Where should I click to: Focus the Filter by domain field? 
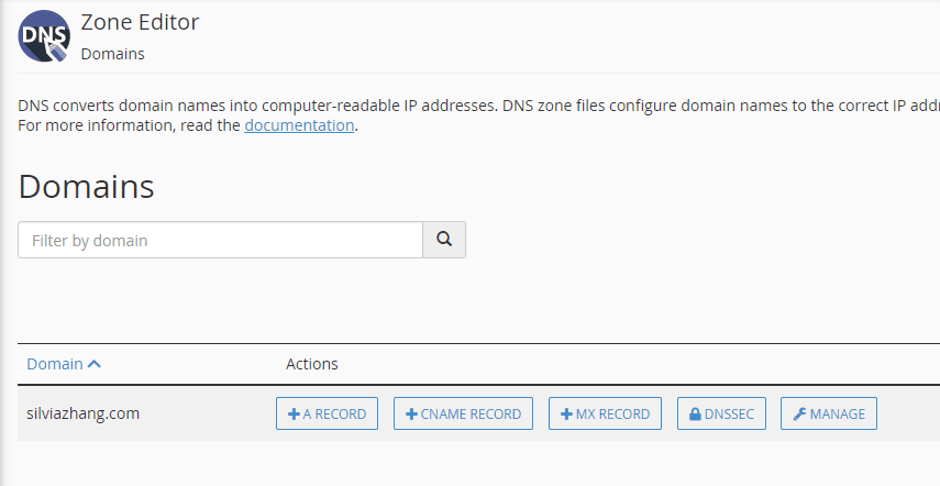click(221, 240)
